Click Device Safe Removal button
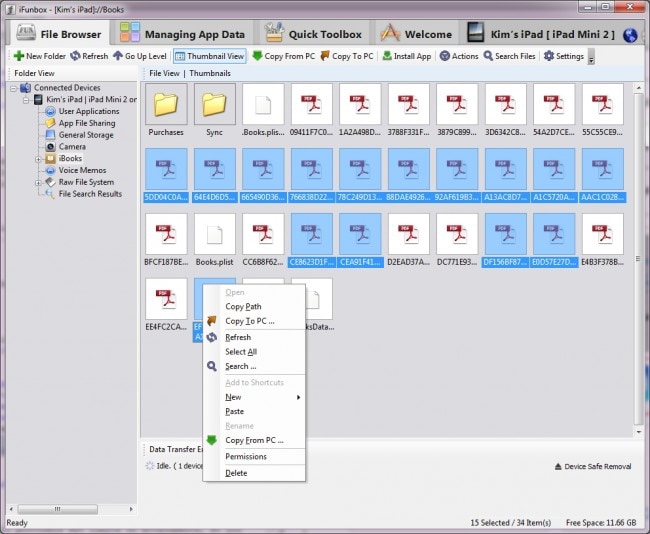The width and height of the screenshot is (650, 534). 593,467
